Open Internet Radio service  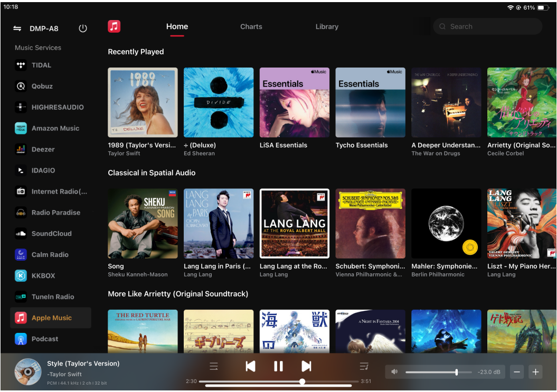51,192
